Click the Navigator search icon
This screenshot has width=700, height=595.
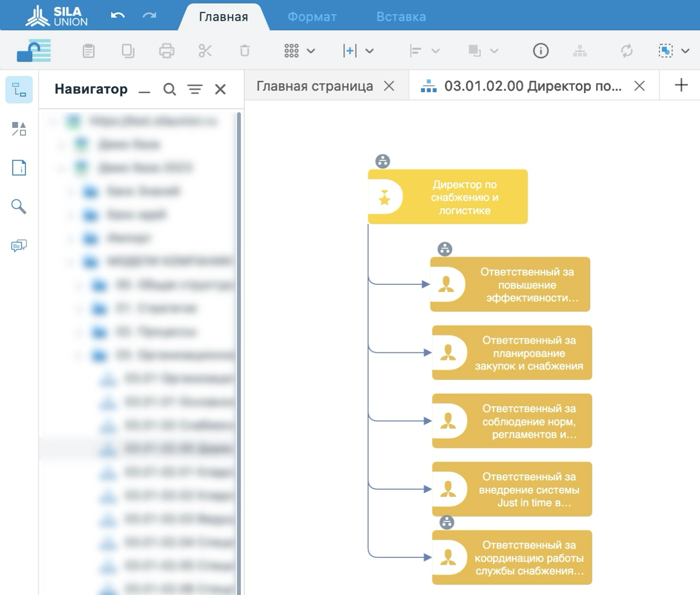click(x=169, y=89)
